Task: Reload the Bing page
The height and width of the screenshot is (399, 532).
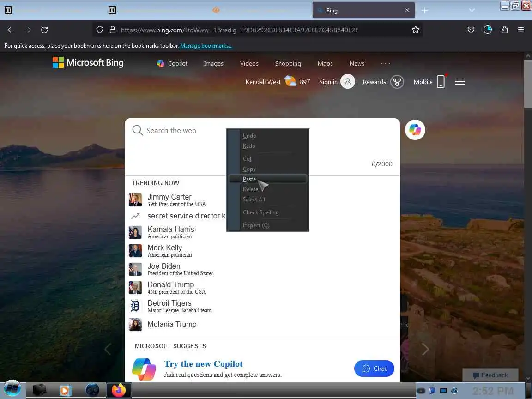Action: 44,30
